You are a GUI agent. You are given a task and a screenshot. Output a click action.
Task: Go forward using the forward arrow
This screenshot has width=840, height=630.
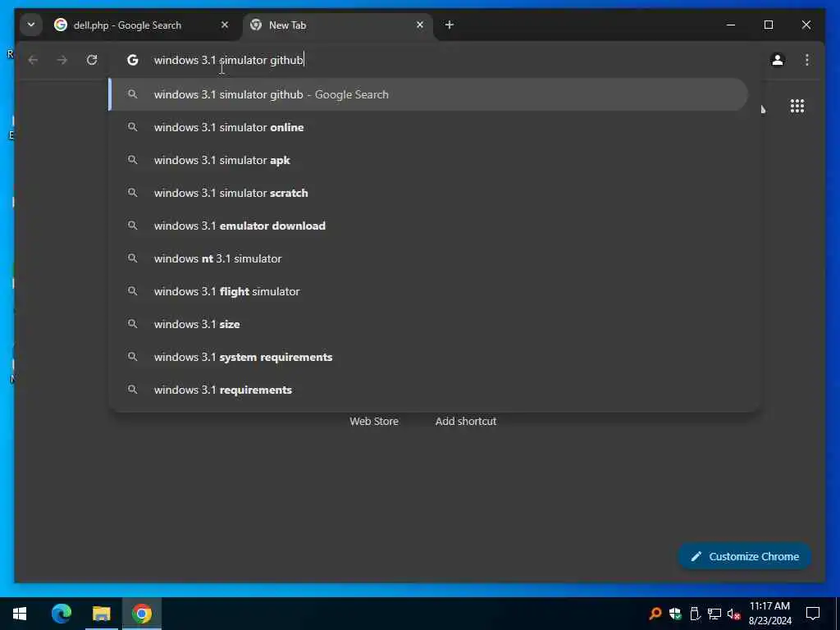pos(62,60)
